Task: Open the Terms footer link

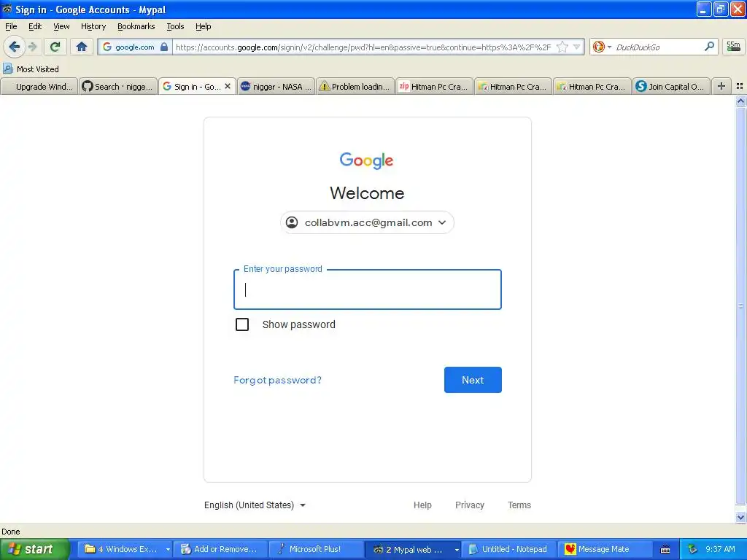Action: pyautogui.click(x=519, y=505)
